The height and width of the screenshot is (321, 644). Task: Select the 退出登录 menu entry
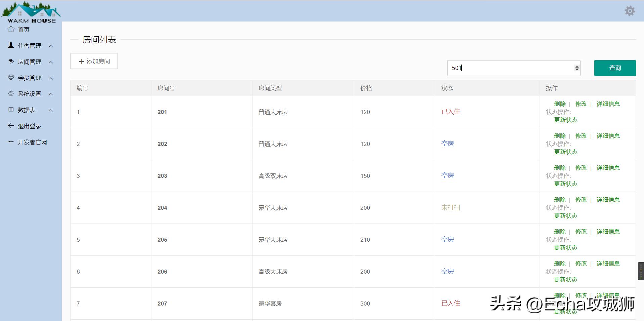pos(30,126)
